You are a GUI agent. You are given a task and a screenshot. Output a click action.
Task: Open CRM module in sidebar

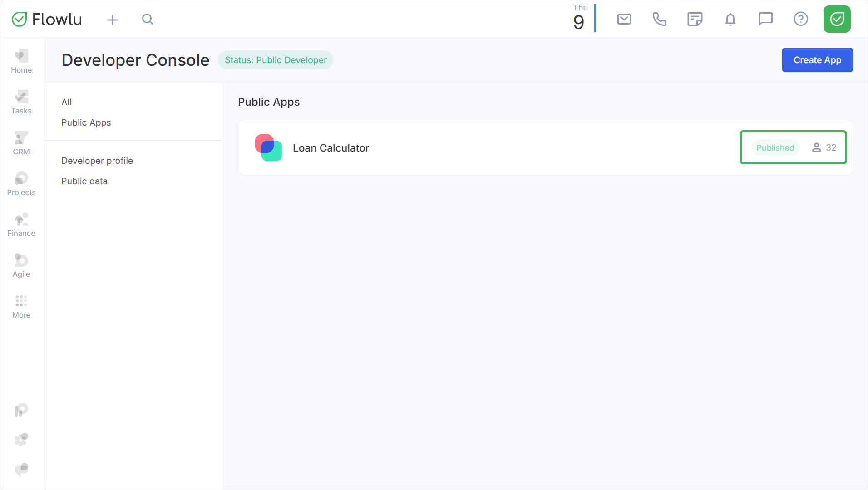(x=21, y=143)
